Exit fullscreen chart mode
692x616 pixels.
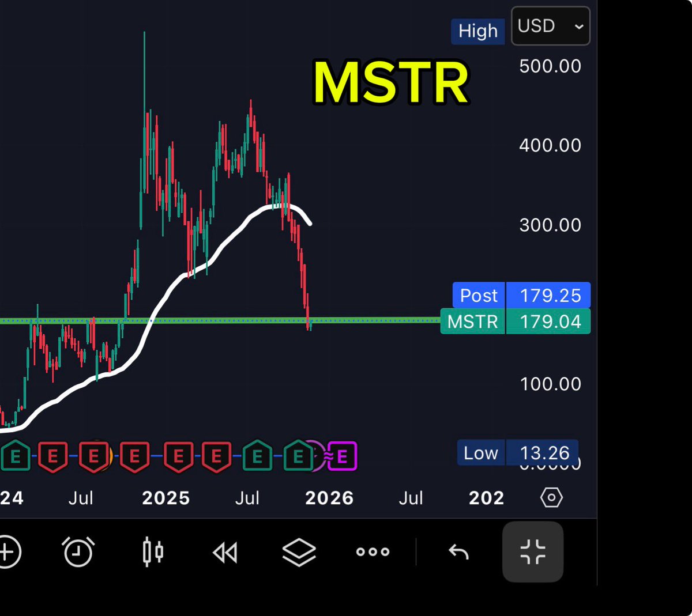pyautogui.click(x=532, y=551)
